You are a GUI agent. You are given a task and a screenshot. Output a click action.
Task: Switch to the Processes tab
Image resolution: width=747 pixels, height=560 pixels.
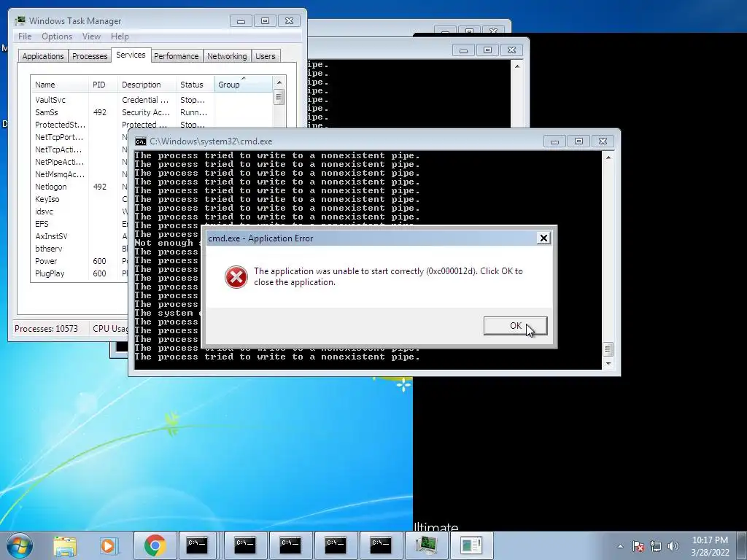pyautogui.click(x=90, y=56)
